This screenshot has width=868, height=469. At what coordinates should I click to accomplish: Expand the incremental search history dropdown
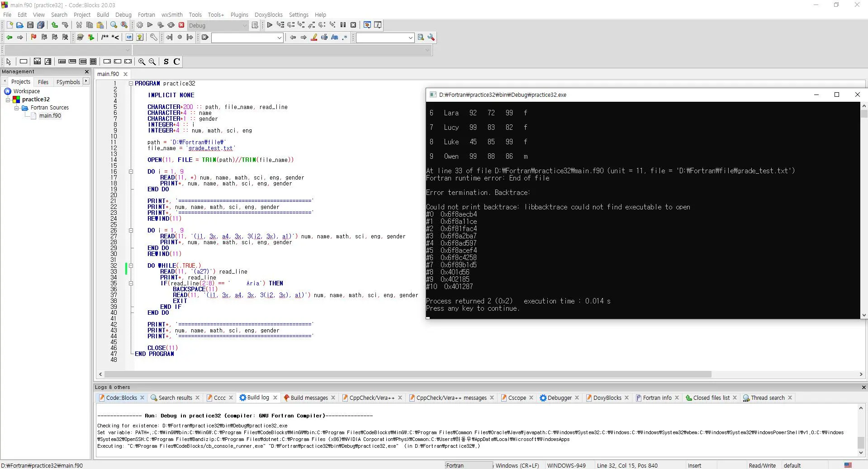[x=280, y=38]
